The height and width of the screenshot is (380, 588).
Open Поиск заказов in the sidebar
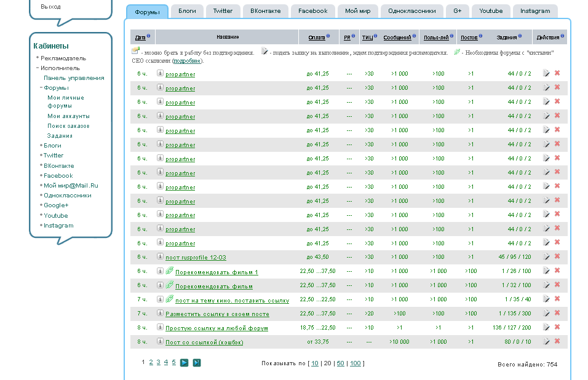[68, 126]
